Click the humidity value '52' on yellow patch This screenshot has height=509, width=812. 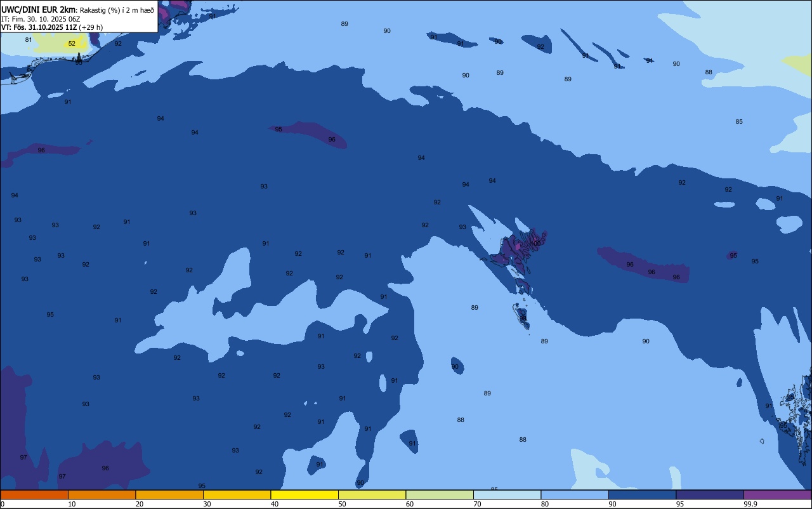point(72,44)
